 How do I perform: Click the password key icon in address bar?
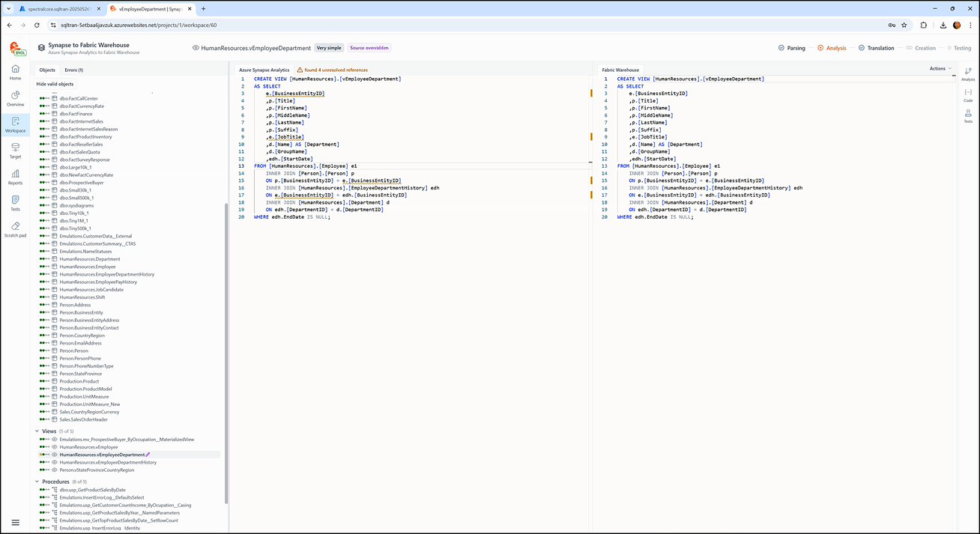892,25
